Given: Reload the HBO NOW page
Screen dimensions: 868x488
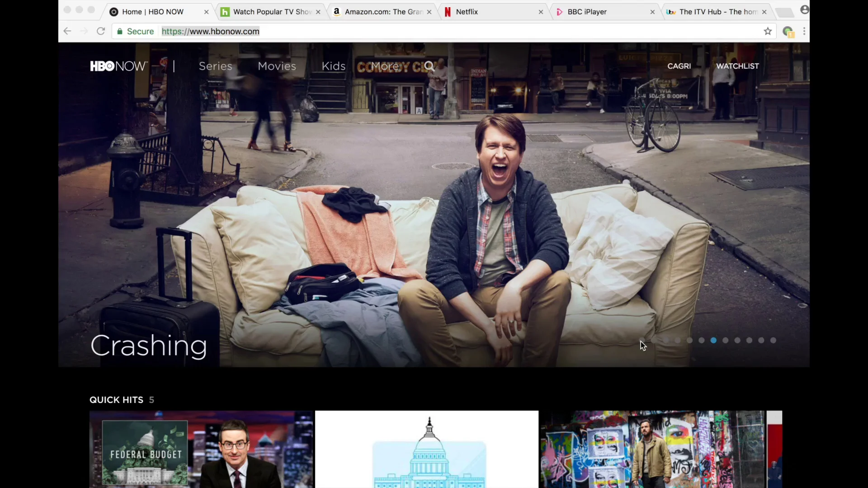Looking at the screenshot, I should (101, 31).
